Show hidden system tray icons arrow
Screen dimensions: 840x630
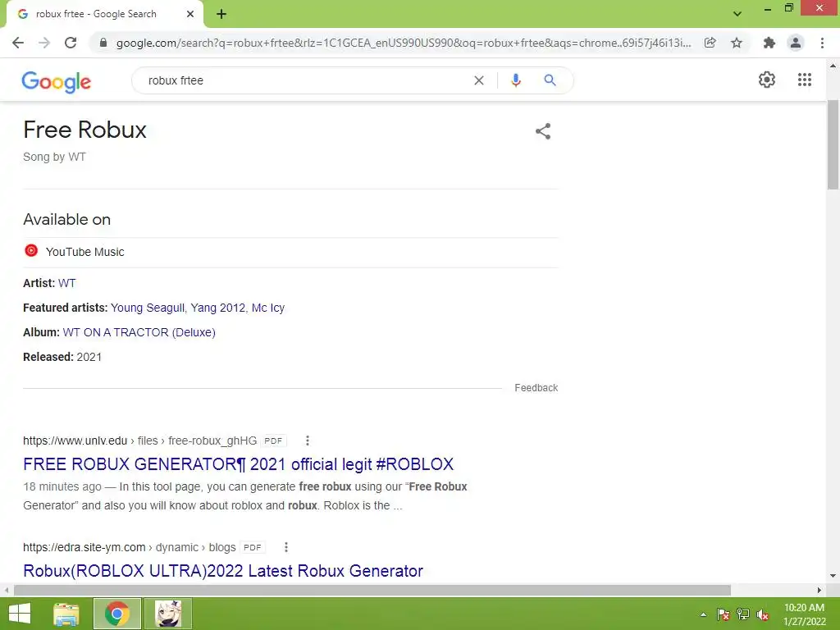(703, 614)
